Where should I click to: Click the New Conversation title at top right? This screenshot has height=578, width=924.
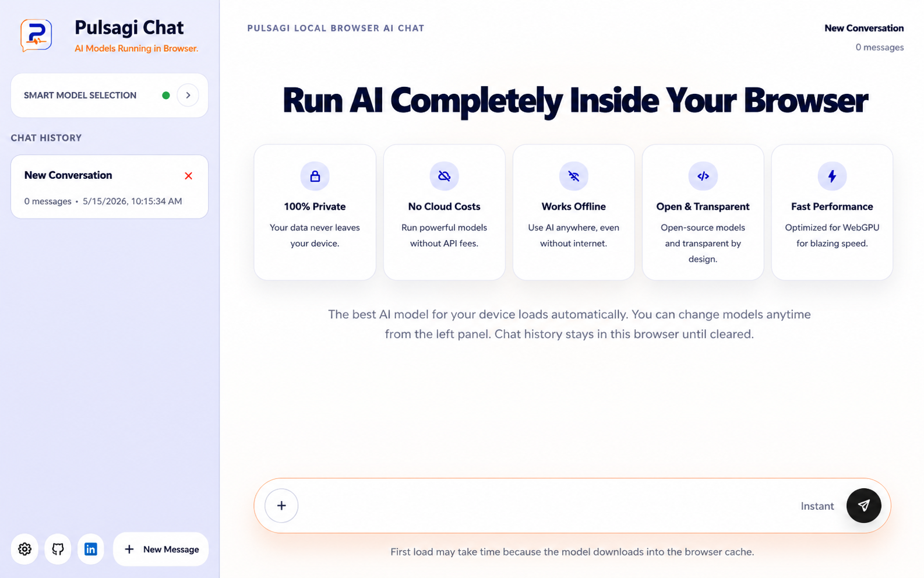click(864, 28)
